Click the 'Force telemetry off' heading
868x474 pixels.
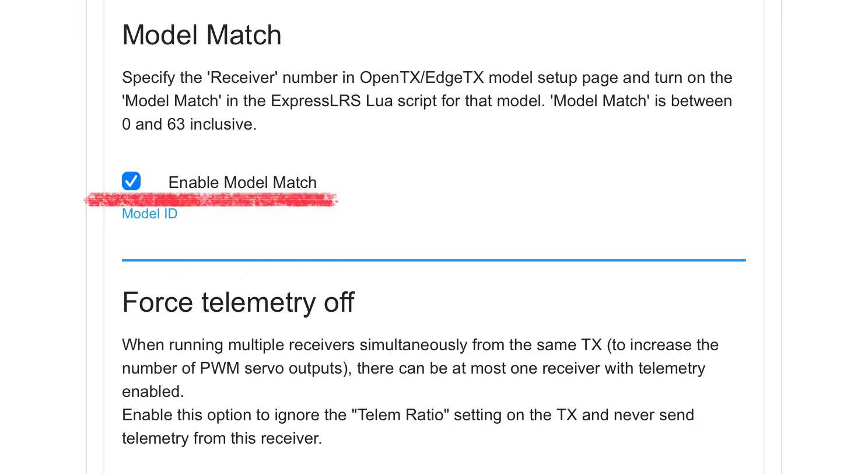click(238, 302)
